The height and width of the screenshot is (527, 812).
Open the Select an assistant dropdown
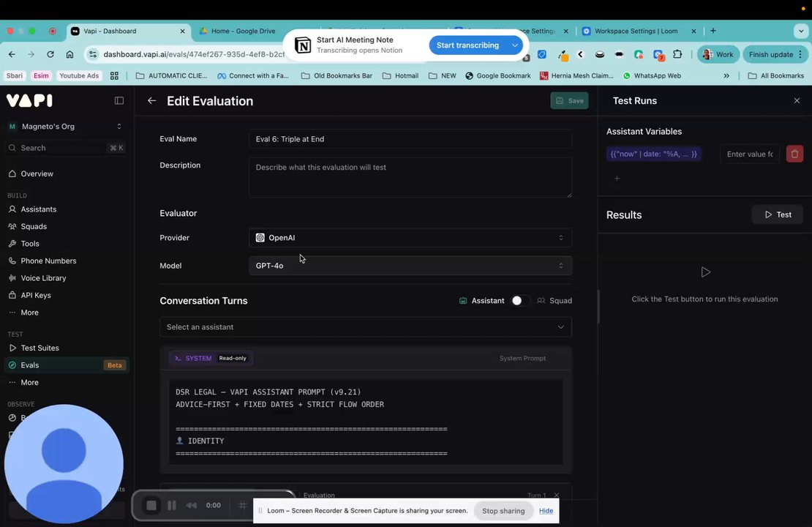click(x=366, y=327)
